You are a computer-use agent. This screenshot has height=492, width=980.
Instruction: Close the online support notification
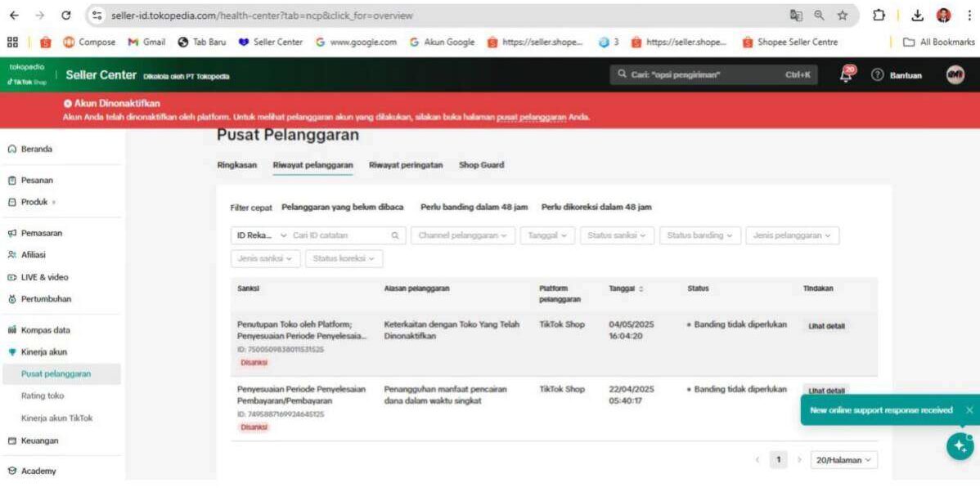pyautogui.click(x=969, y=410)
